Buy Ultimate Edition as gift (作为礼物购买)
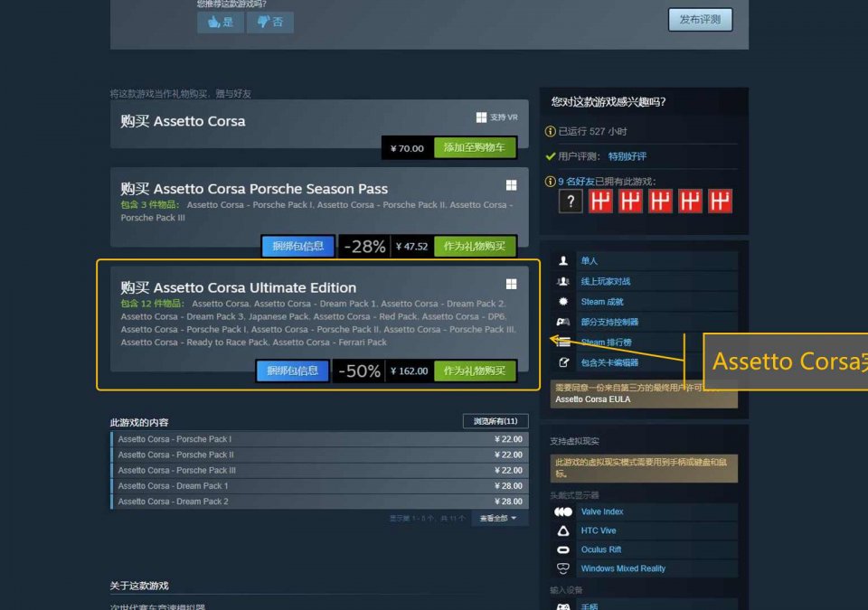868x610 pixels. tap(475, 371)
